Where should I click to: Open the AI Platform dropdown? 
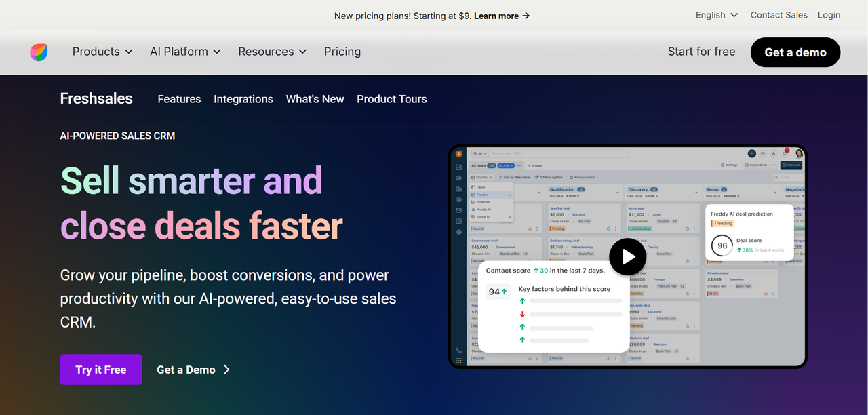coord(185,52)
